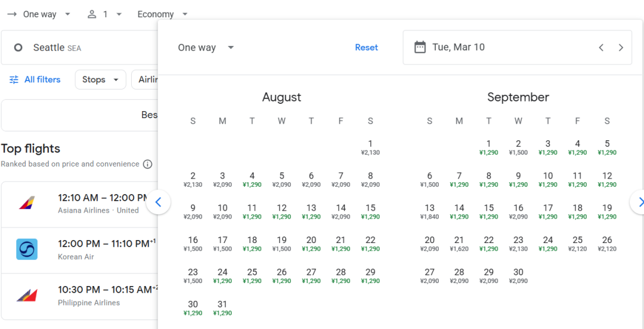The height and width of the screenshot is (329, 644).
Task: Choose August 31 departure date
Action: [222, 308]
